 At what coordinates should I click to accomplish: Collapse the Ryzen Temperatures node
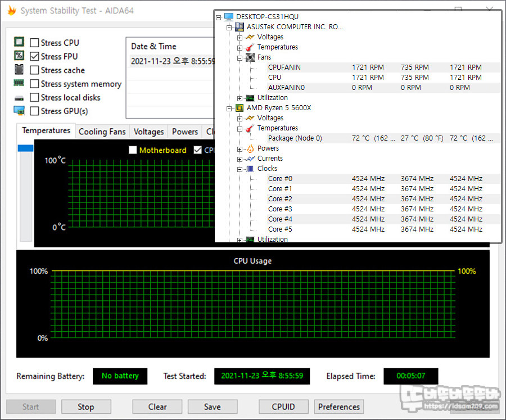(240, 129)
